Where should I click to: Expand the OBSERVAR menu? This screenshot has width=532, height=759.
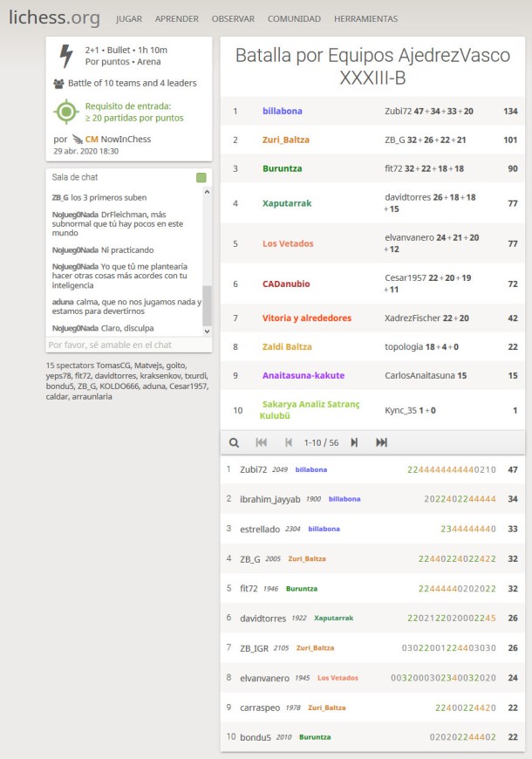point(233,18)
